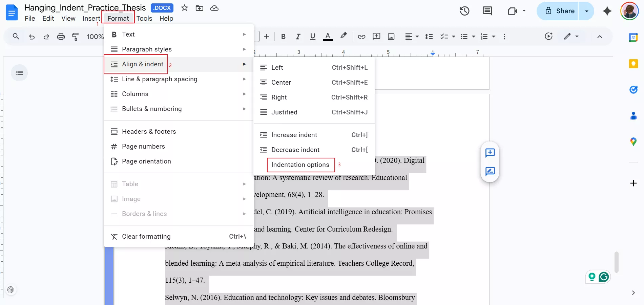Click the document title field
This screenshot has height=305, width=644.
tap(83, 7)
